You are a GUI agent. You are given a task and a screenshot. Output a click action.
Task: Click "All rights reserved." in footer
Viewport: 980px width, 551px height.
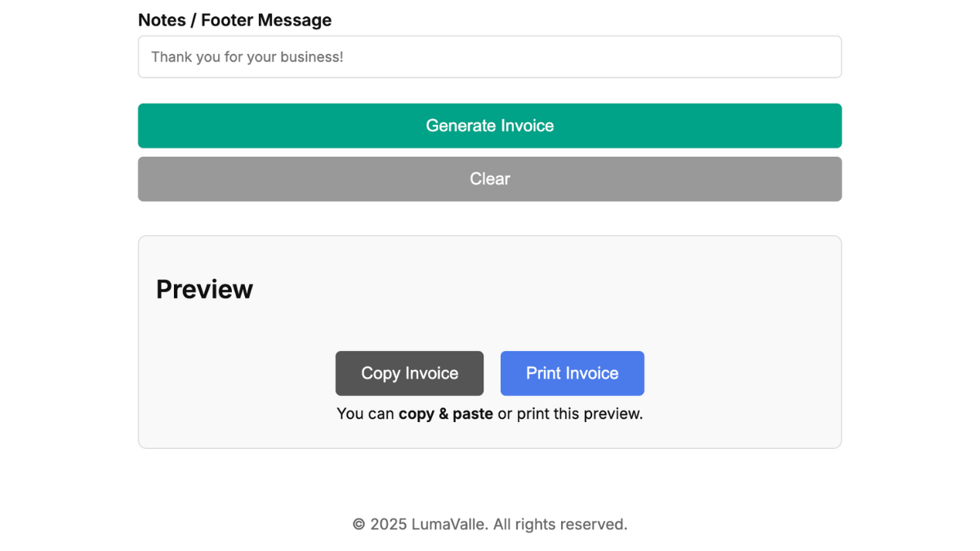click(x=560, y=524)
